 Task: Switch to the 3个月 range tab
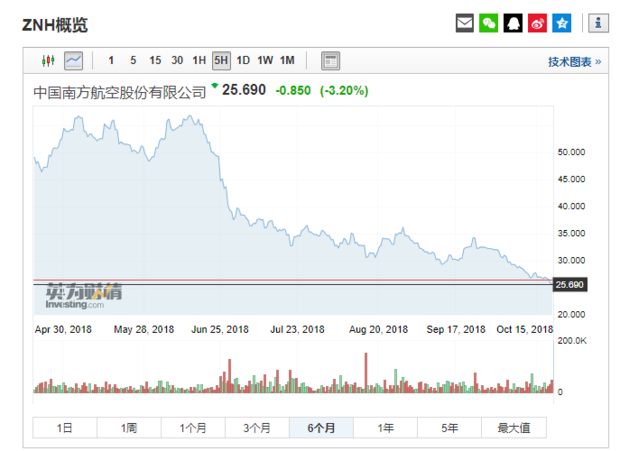coord(257,428)
